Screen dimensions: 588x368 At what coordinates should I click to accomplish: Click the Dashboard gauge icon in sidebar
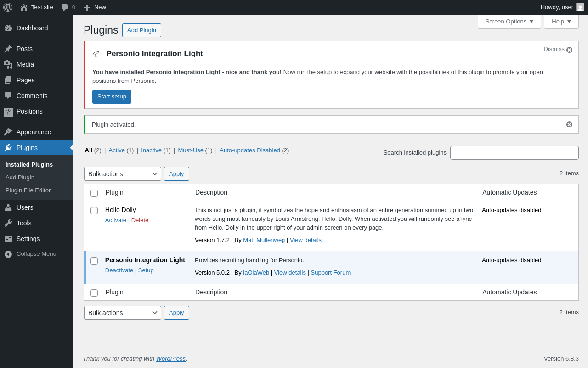point(8,28)
